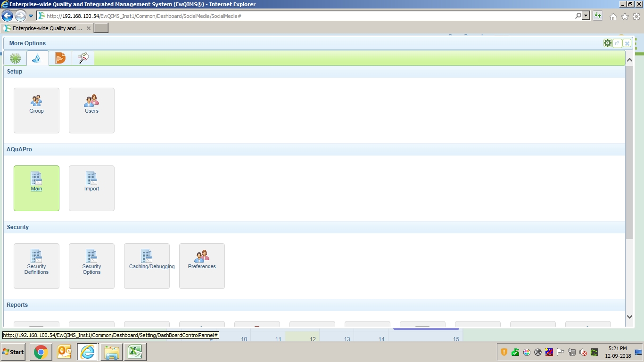The height and width of the screenshot is (362, 644).
Task: Go forward with the browser Forward button
Action: 20,16
